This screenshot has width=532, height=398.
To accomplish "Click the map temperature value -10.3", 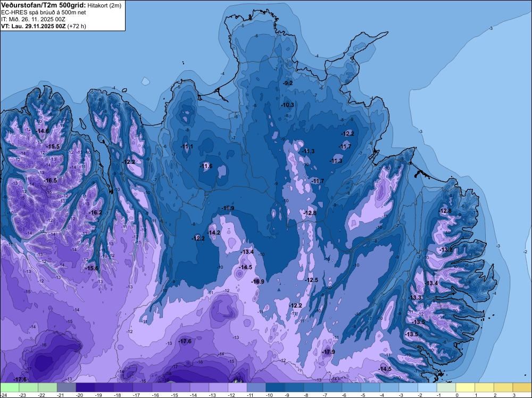I will [x=288, y=105].
